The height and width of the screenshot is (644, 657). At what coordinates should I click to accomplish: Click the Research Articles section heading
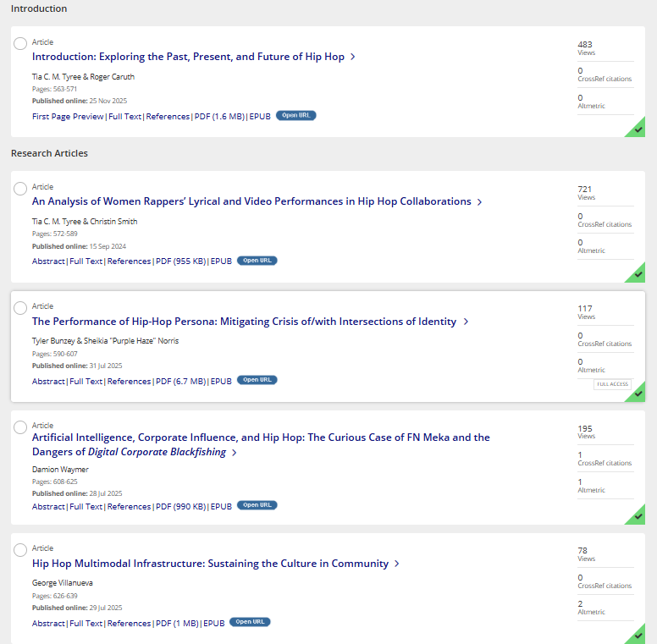click(49, 153)
